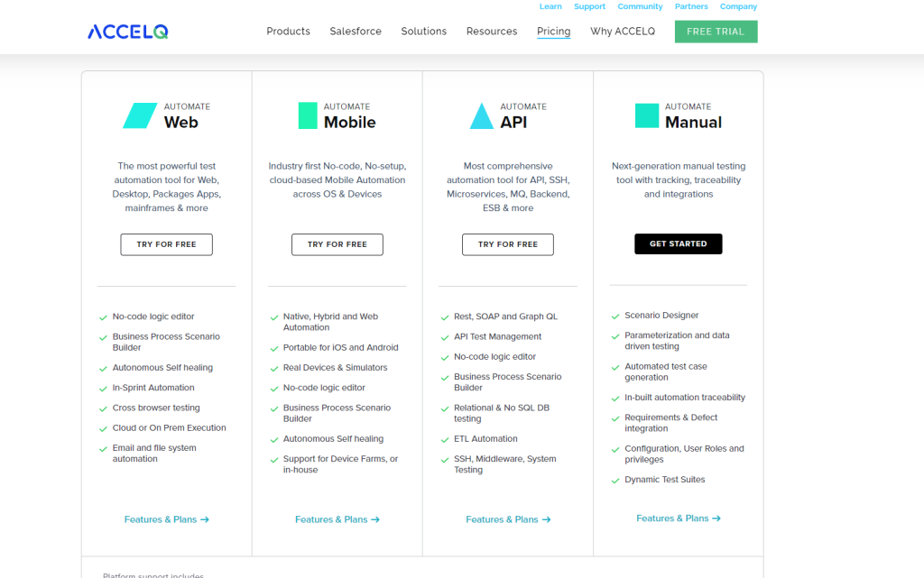The image size is (924, 578).
Task: Click 'Rest, SOAP and Graph QL' feature
Action: (505, 317)
